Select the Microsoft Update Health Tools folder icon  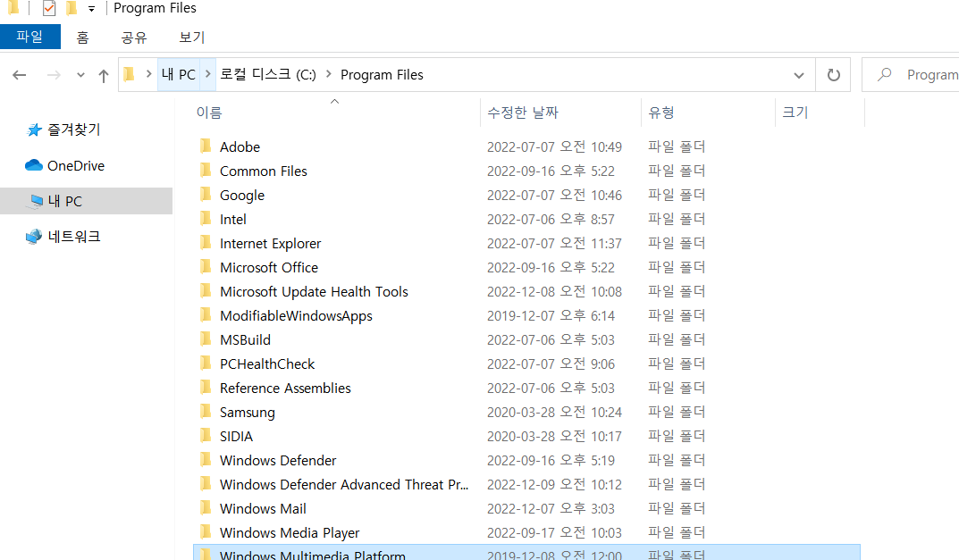coord(206,291)
